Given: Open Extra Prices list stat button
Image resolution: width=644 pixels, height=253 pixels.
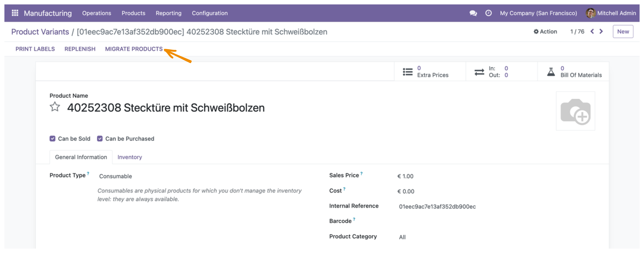Looking at the screenshot, I should point(430,72).
